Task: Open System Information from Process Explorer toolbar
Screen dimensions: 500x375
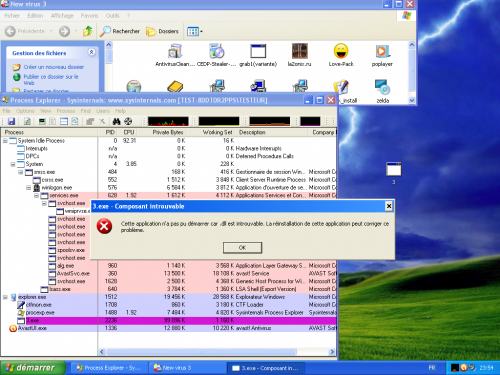Action: 42,121
